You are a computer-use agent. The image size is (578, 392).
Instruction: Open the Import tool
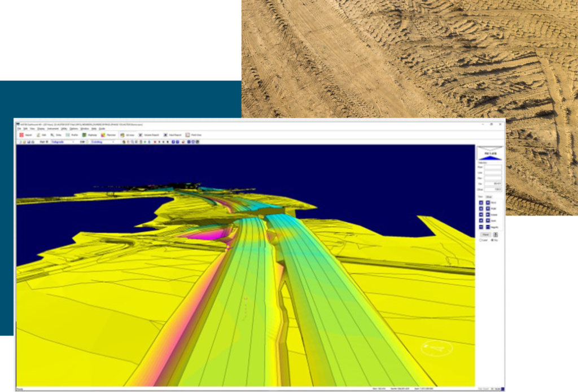(x=25, y=135)
